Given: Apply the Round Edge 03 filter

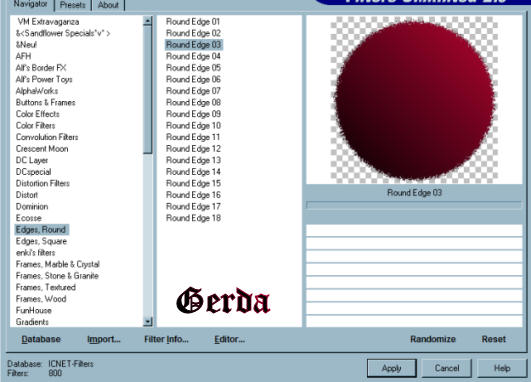Looking at the screenshot, I should [392, 368].
